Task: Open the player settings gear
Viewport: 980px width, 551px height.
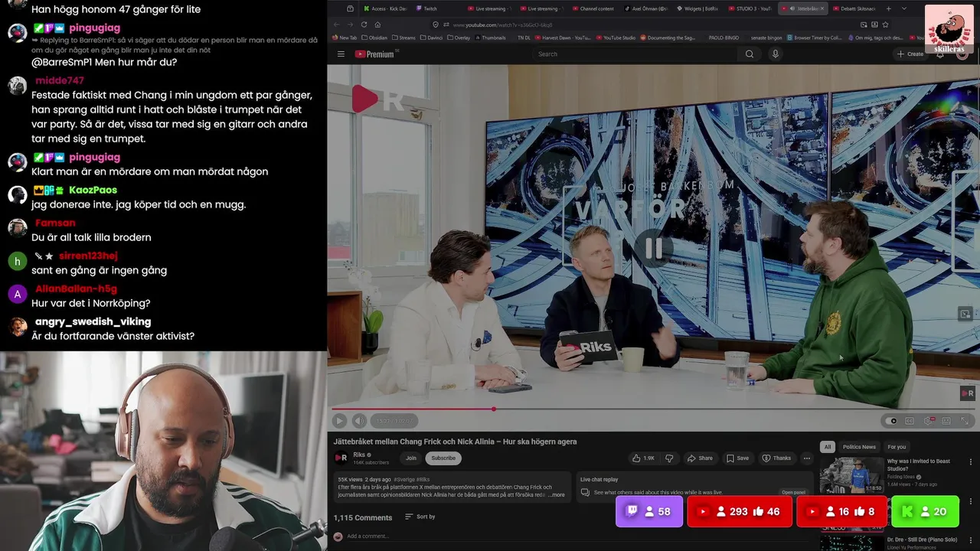Action: 928,421
